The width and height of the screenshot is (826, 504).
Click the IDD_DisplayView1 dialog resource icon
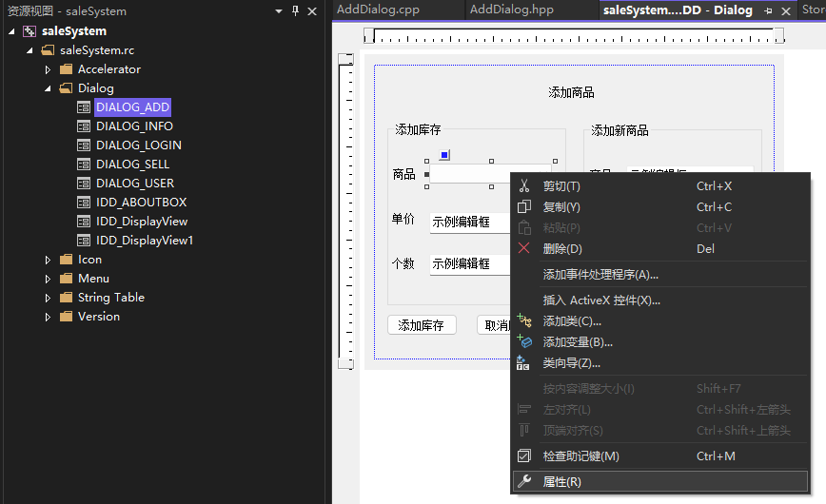84,241
